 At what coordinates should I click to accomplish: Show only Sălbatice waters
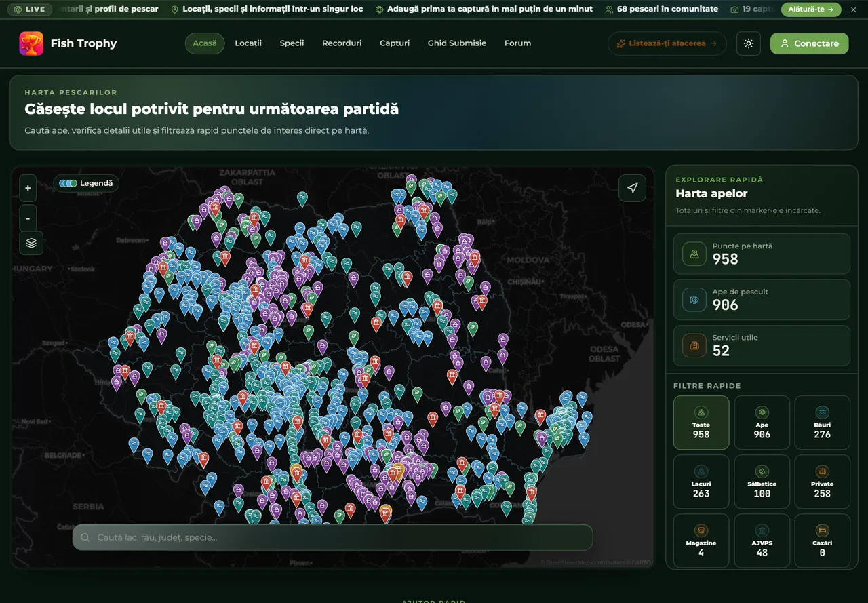click(x=762, y=482)
